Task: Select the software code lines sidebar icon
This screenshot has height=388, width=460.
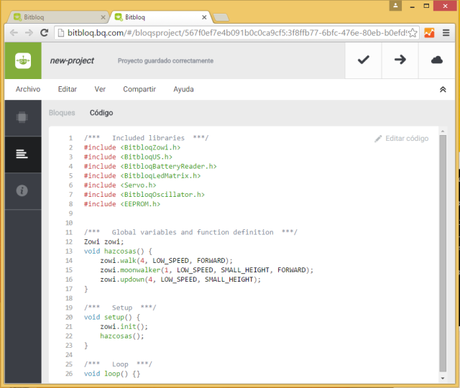Action: click(22, 154)
